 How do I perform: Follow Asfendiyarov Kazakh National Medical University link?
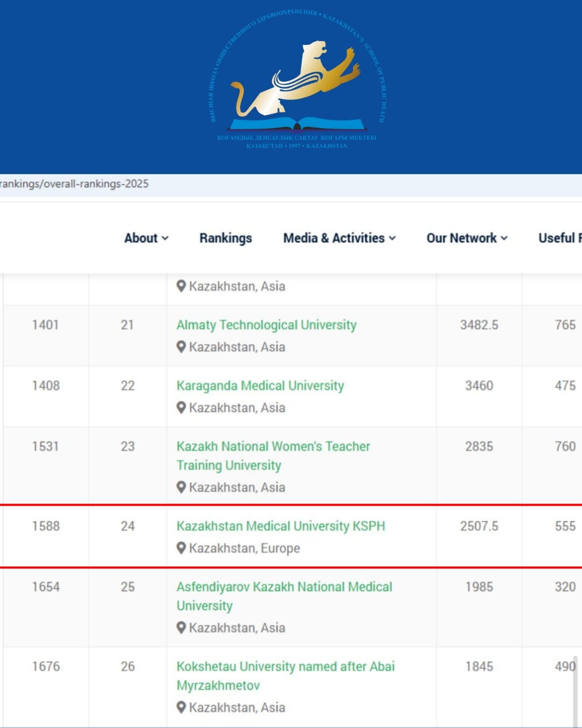click(x=284, y=587)
